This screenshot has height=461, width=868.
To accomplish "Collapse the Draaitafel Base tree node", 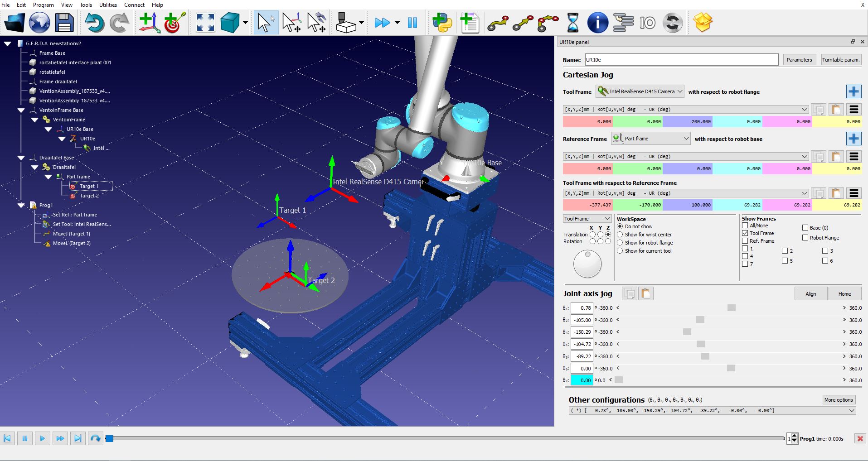I will (21, 158).
